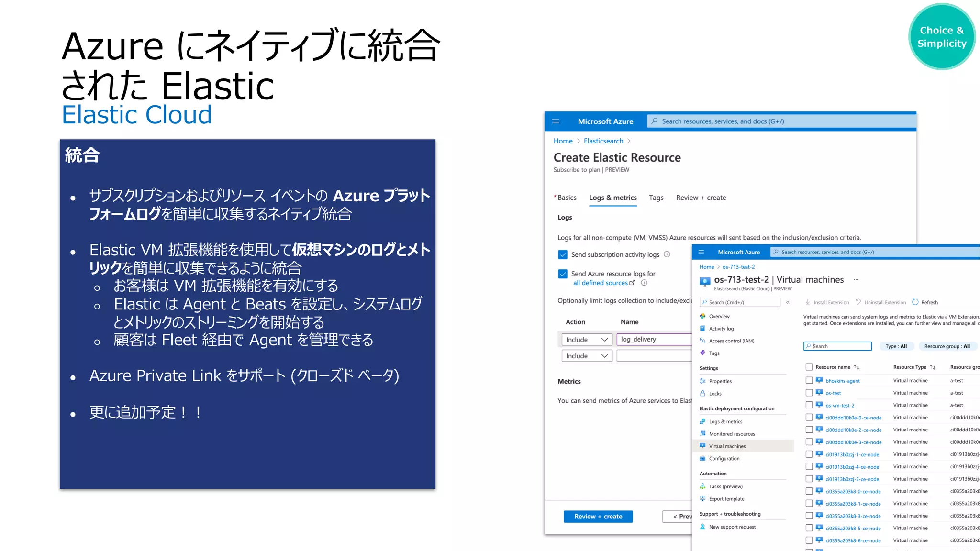Click info icon beside all defined sources
980x551 pixels.
pyautogui.click(x=644, y=283)
